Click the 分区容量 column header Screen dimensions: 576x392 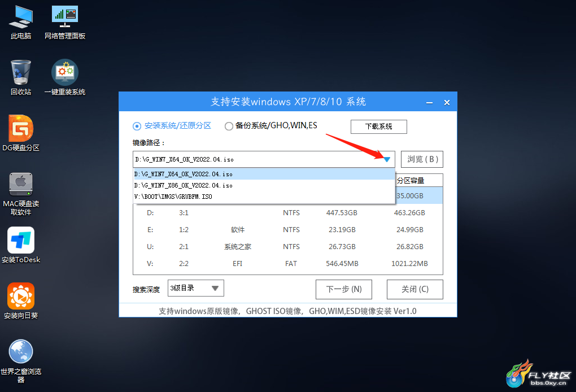pos(411,181)
